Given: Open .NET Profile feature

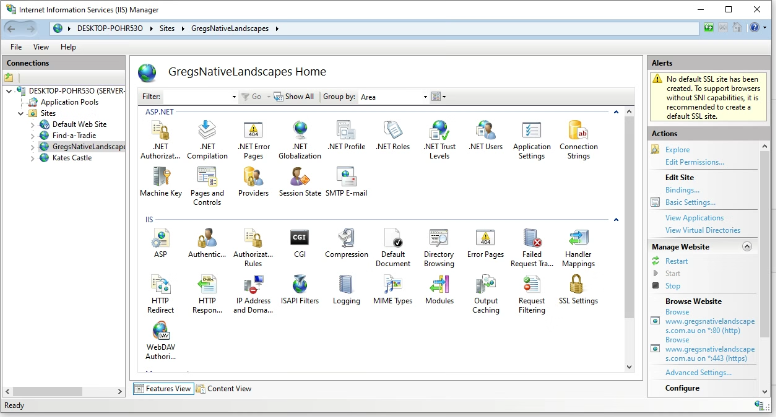Looking at the screenshot, I should (x=346, y=136).
